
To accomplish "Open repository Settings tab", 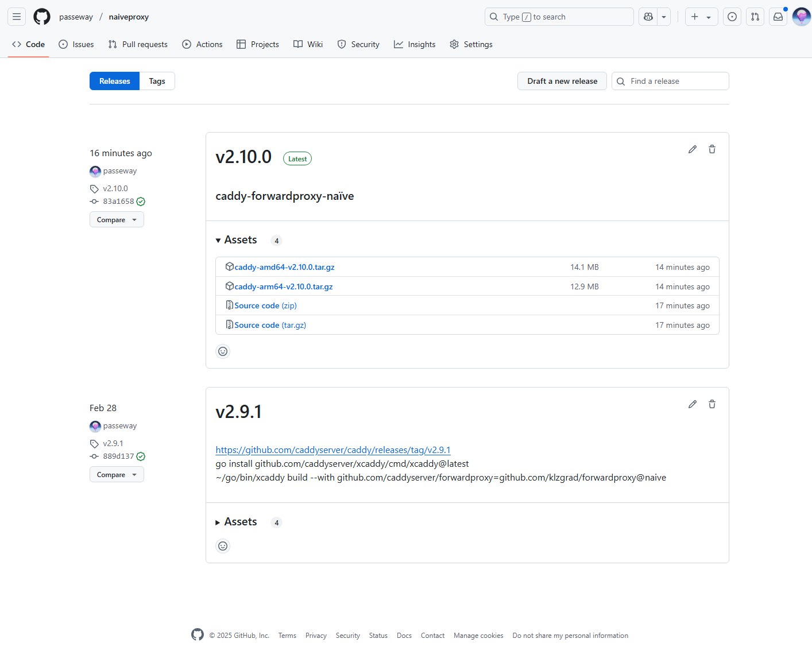I will pos(471,44).
